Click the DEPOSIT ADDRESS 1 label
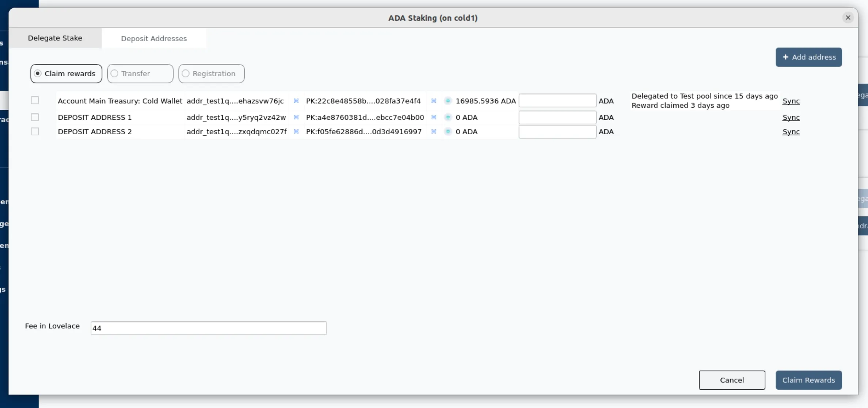The image size is (868, 408). [x=95, y=117]
